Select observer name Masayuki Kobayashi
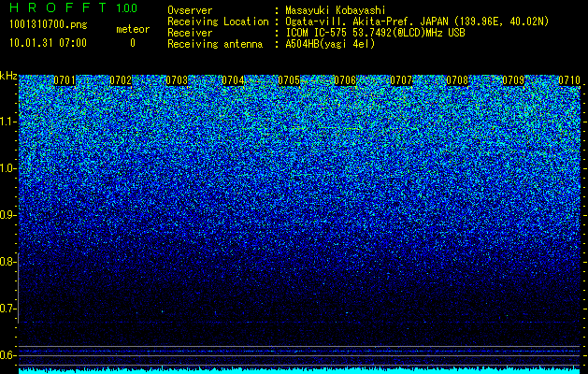Viewport: 588px width, 374px height. tap(336, 11)
